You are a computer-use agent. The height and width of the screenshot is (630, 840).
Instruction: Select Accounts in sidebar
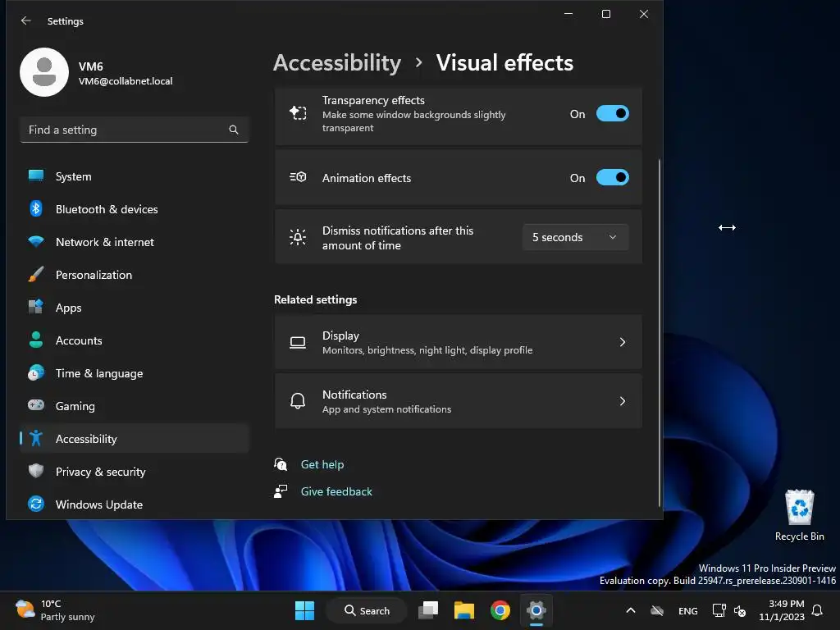point(135,340)
